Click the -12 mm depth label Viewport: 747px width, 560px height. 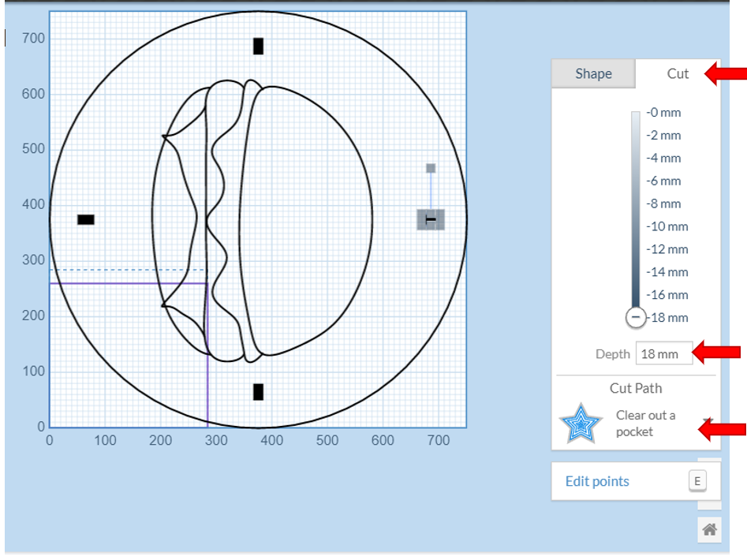[667, 249]
